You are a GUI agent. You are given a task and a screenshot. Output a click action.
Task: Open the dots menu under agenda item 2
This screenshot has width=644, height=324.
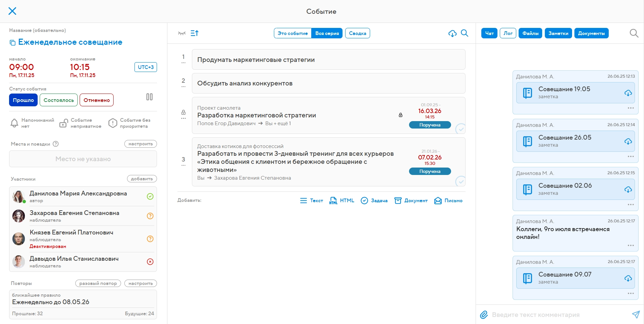click(183, 86)
